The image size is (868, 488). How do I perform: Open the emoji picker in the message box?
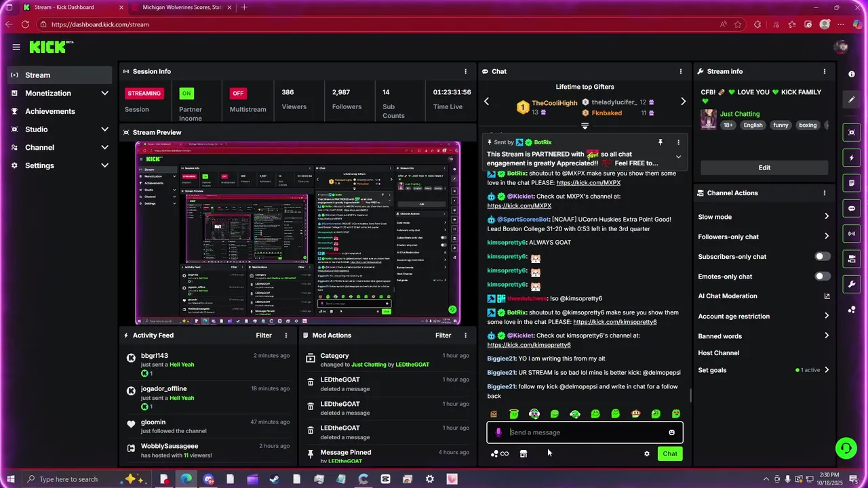[671, 432]
